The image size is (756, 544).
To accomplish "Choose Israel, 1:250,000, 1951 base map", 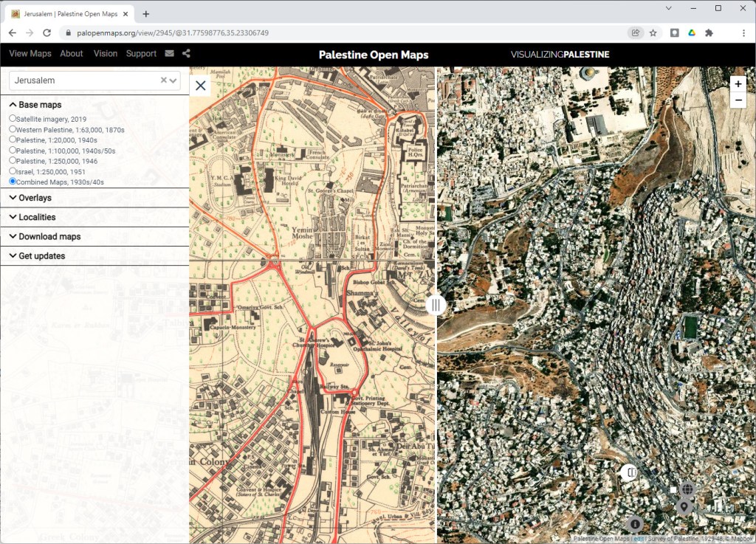I will 13,170.
